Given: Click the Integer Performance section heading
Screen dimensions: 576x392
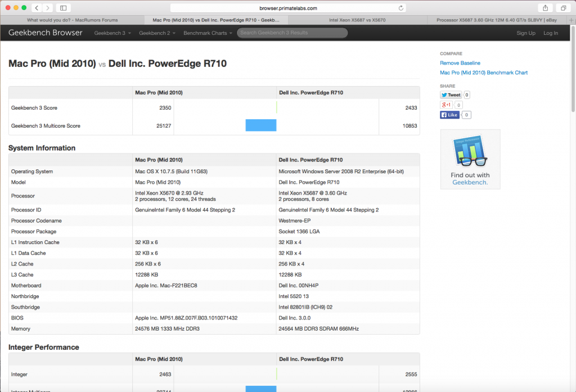Looking at the screenshot, I should 44,347.
